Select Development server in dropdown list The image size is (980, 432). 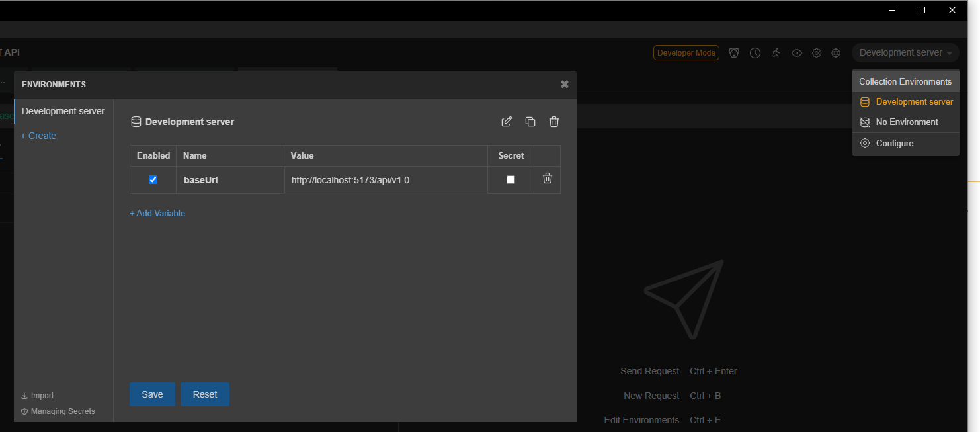click(x=914, y=102)
